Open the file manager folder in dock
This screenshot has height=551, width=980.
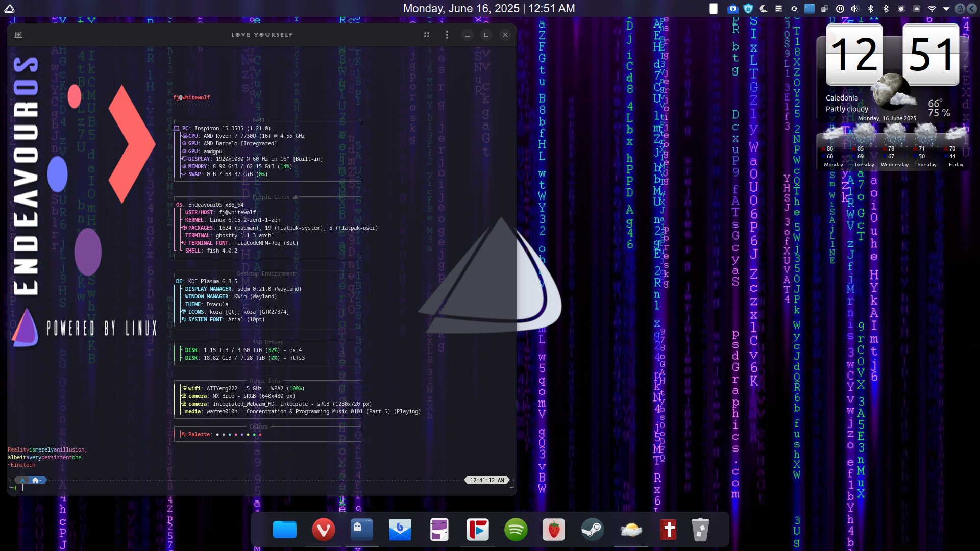(x=285, y=530)
